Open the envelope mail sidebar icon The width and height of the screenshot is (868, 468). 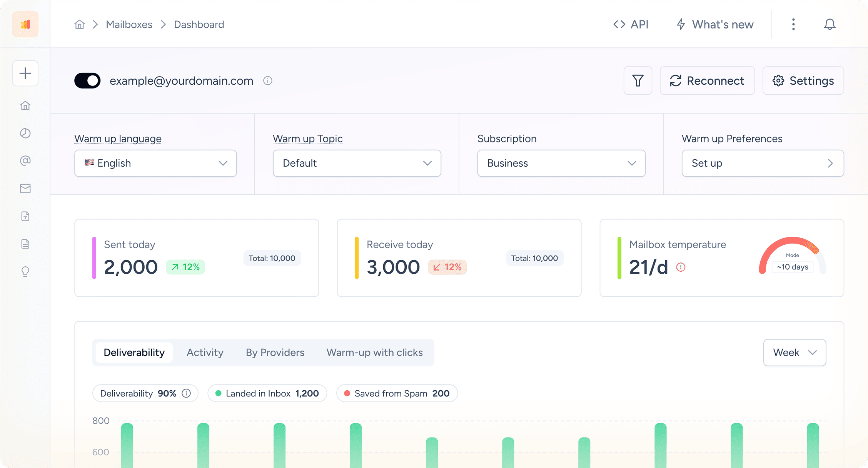25,189
